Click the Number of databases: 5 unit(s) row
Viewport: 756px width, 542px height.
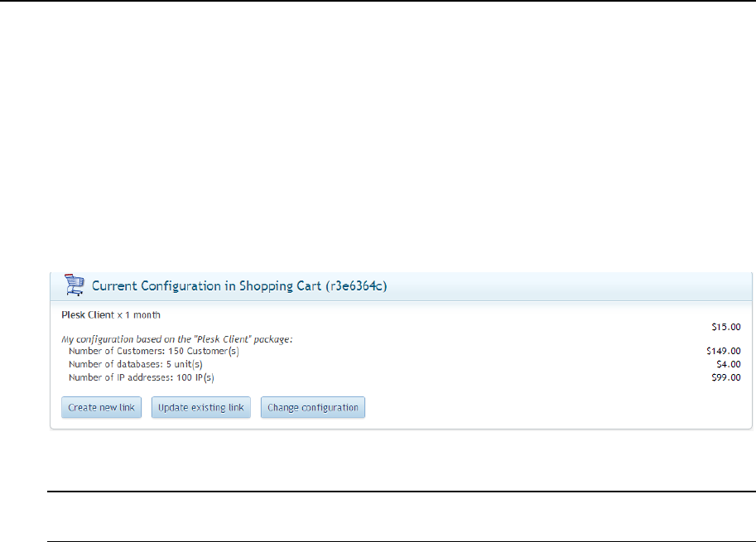[136, 364]
